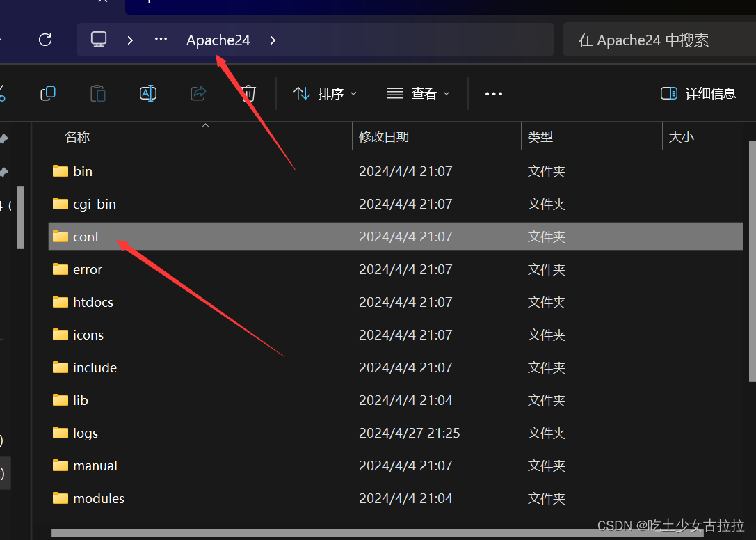Sort by 修改日期 column header
756x540 pixels.
click(383, 136)
